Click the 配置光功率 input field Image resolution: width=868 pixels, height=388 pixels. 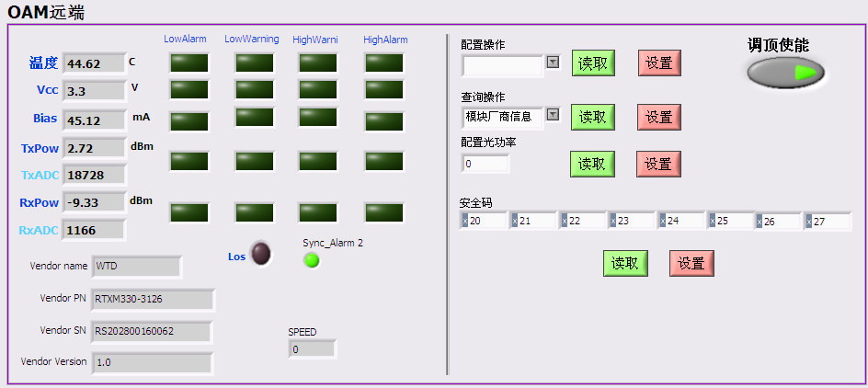[485, 164]
